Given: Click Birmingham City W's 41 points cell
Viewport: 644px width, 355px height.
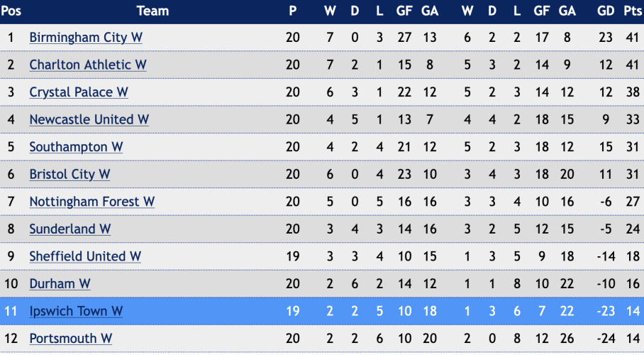Looking at the screenshot, I should 633,38.
